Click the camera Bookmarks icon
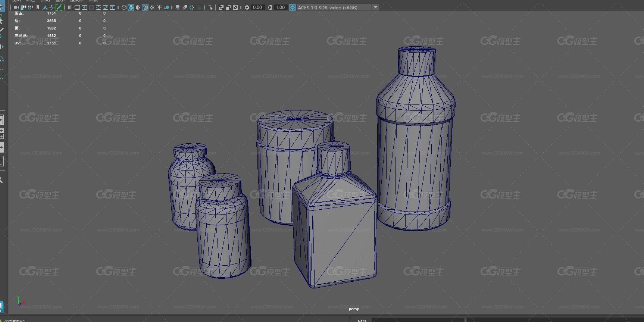644x322 pixels. [38, 7]
